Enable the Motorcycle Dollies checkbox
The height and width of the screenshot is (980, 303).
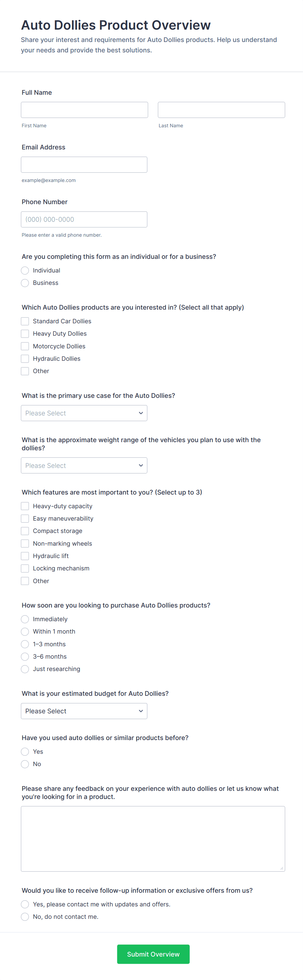[x=25, y=346]
